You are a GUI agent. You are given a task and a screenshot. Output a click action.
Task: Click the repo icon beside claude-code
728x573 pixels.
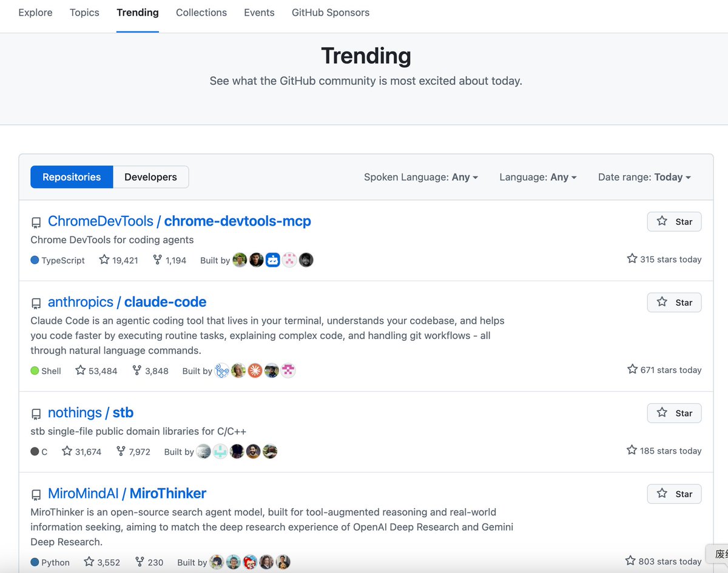pos(36,303)
